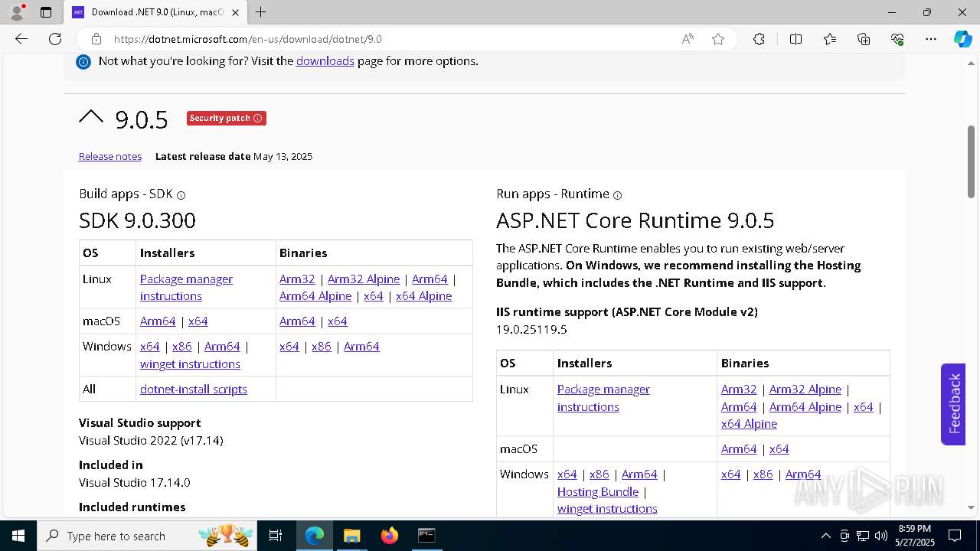Open Browser essentials icon
The height and width of the screenshot is (551, 980).
coord(897,39)
